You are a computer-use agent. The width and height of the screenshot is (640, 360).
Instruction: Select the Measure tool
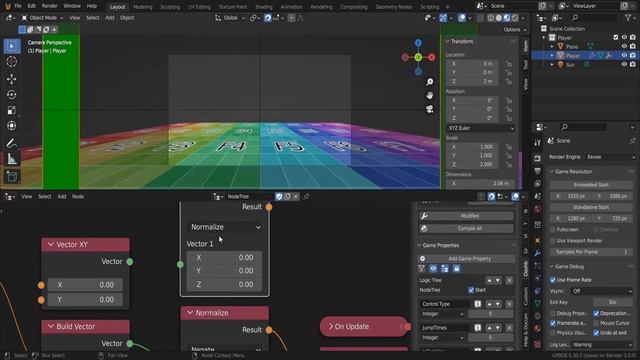click(x=12, y=159)
